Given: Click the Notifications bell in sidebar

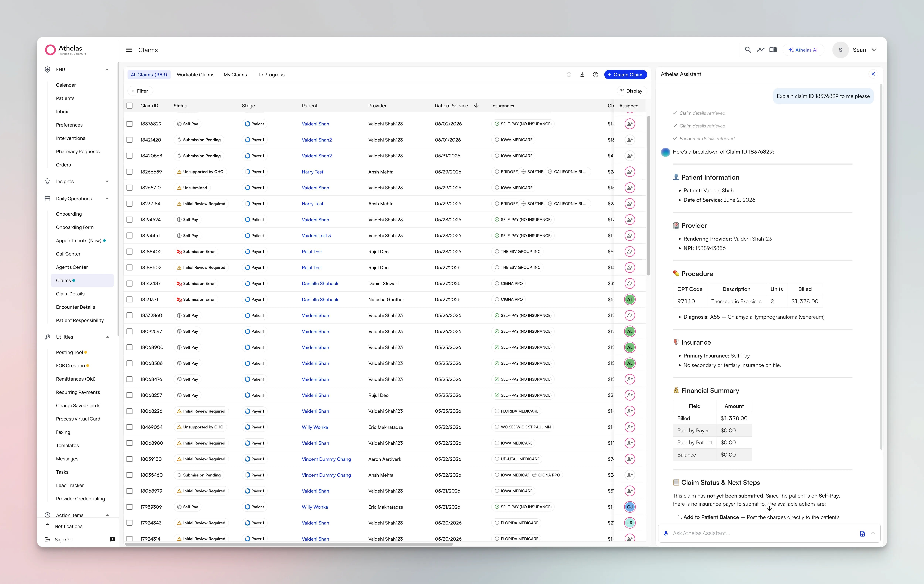Looking at the screenshot, I should (47, 526).
